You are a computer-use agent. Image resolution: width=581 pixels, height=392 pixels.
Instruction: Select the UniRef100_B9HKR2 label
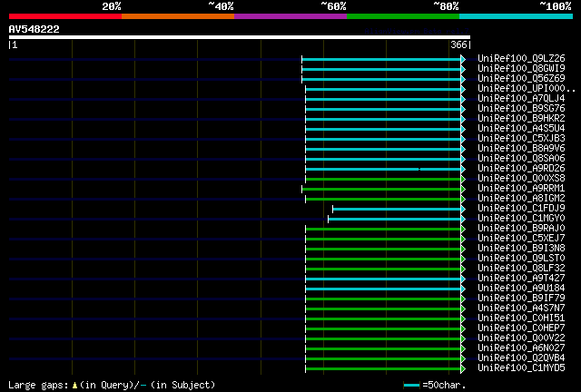click(521, 118)
